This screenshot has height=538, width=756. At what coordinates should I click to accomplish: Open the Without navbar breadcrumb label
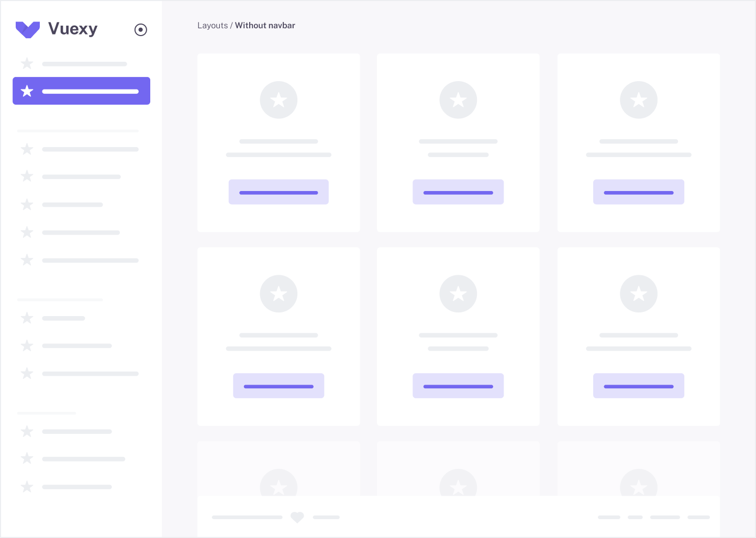(265, 25)
